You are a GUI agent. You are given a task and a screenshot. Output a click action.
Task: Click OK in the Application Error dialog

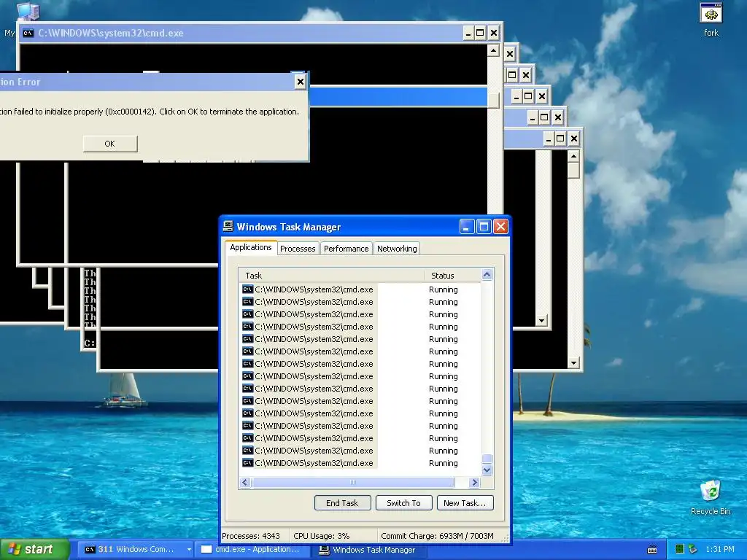(110, 144)
